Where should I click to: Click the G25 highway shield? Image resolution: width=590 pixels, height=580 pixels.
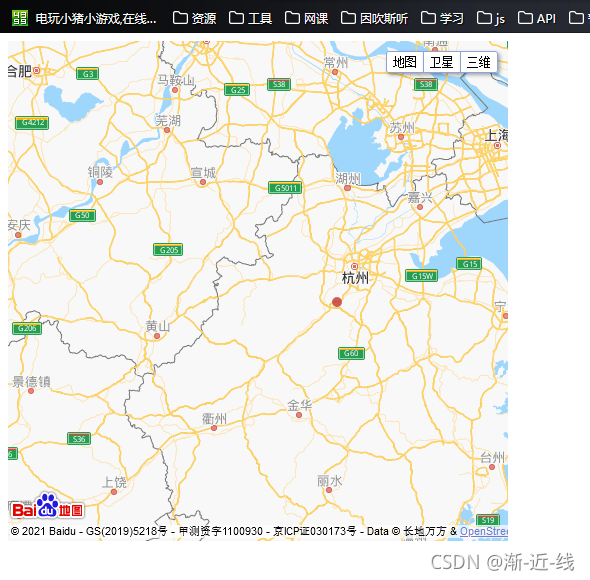coord(237,90)
